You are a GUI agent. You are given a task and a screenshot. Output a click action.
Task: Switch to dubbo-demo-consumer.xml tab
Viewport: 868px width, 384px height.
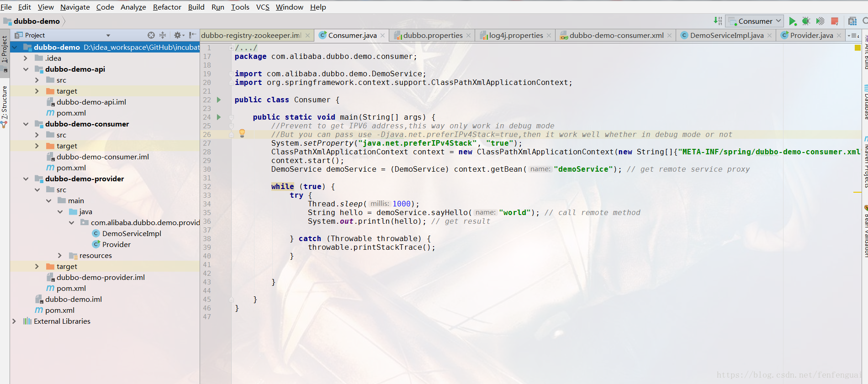tap(616, 36)
